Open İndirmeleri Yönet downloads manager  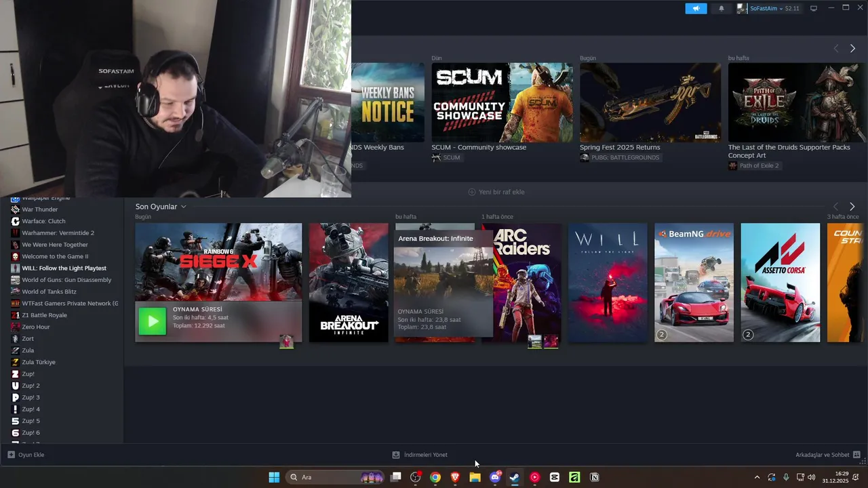(x=420, y=455)
